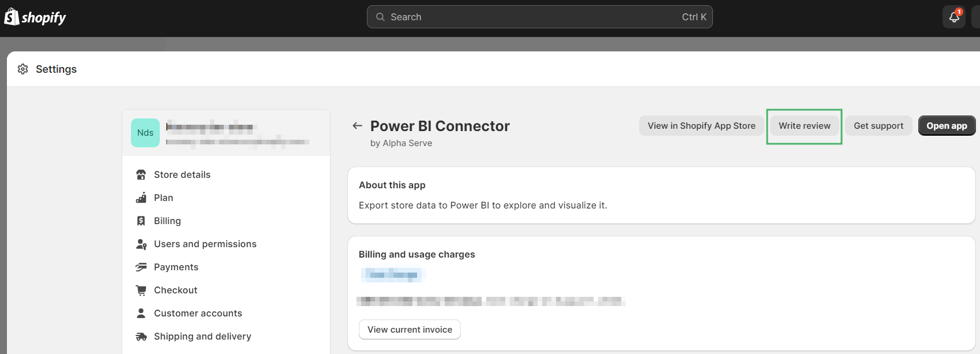The height and width of the screenshot is (354, 980).
Task: Open the Billing settings page
Action: pos(167,221)
